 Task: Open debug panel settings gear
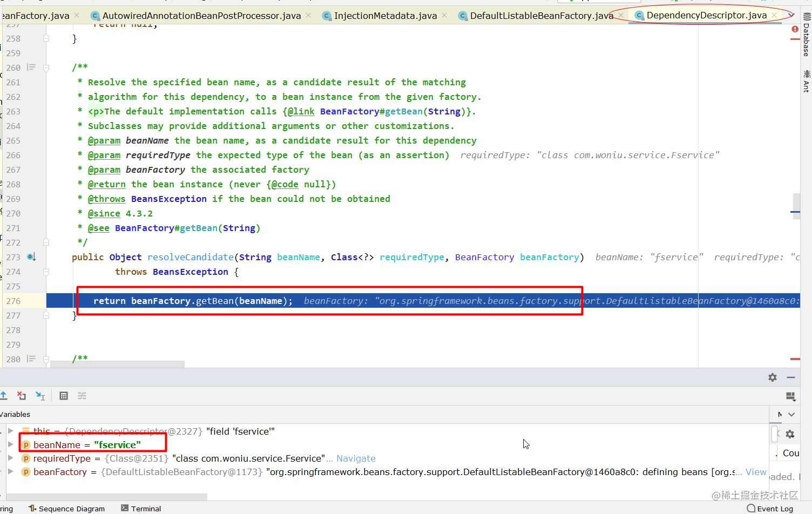tap(773, 377)
